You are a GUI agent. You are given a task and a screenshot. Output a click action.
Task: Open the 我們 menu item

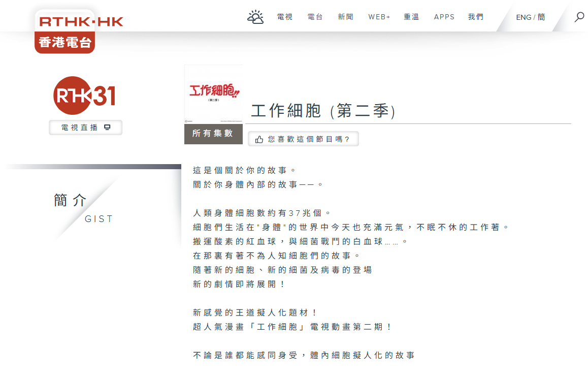476,17
